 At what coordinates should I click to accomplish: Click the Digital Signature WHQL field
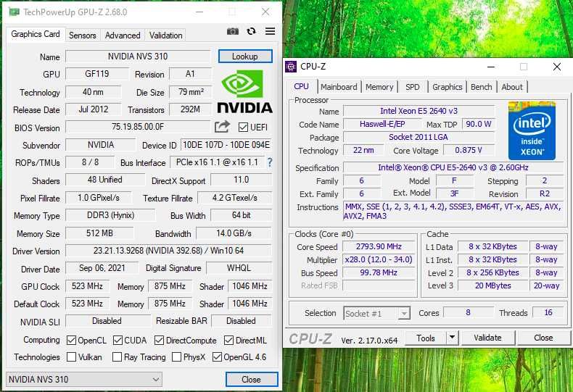(239, 268)
